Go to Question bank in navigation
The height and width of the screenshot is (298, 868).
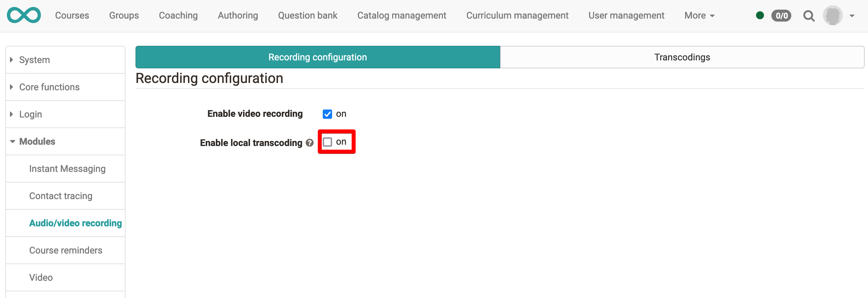pyautogui.click(x=307, y=16)
